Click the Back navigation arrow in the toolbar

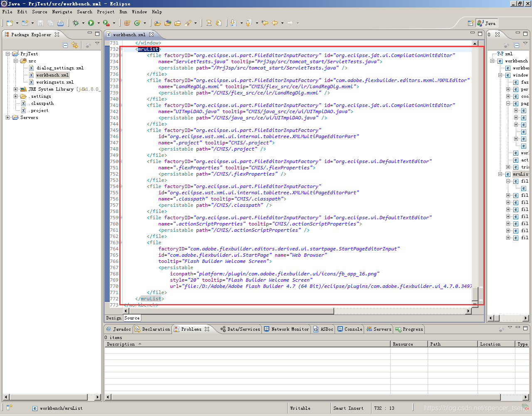pos(274,23)
